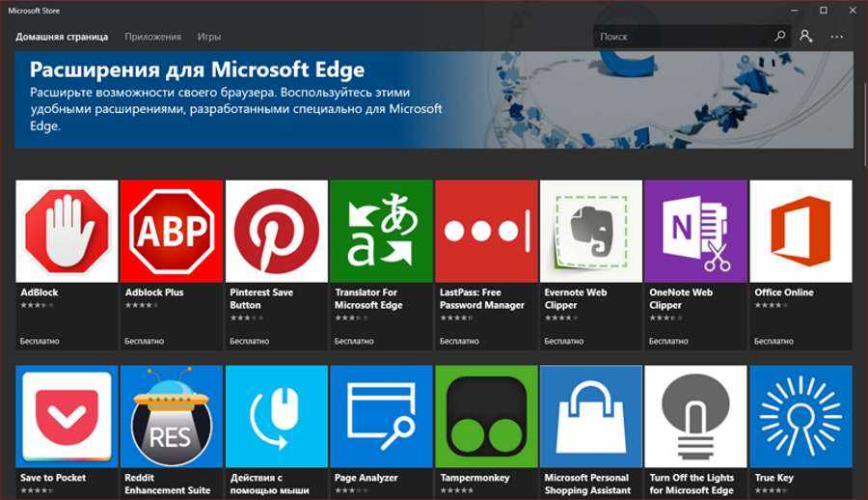
Task: Go to Домашняя страница tab
Action: tap(62, 37)
